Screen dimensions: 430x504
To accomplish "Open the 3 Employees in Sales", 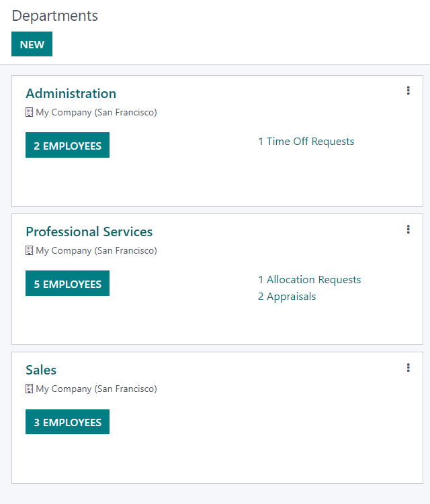I will (x=67, y=421).
